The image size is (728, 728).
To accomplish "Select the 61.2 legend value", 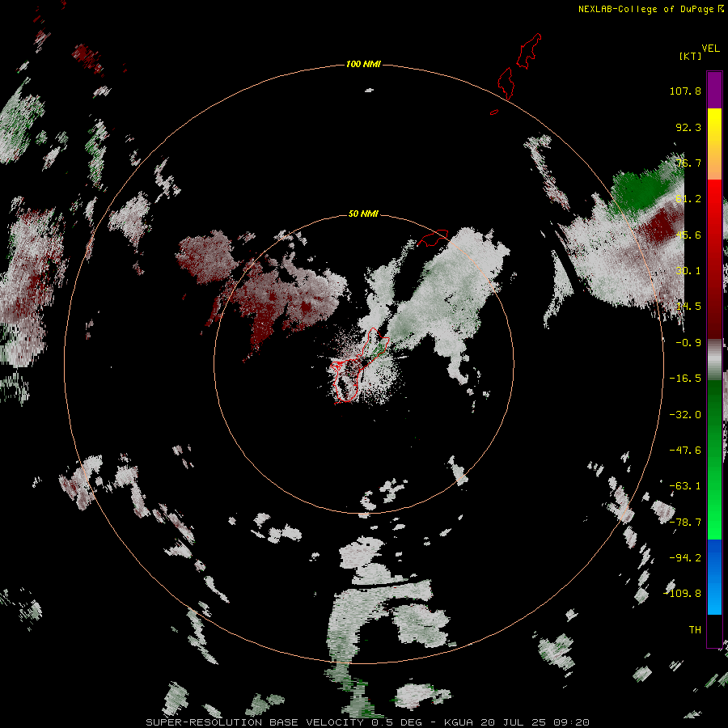I will coord(688,199).
